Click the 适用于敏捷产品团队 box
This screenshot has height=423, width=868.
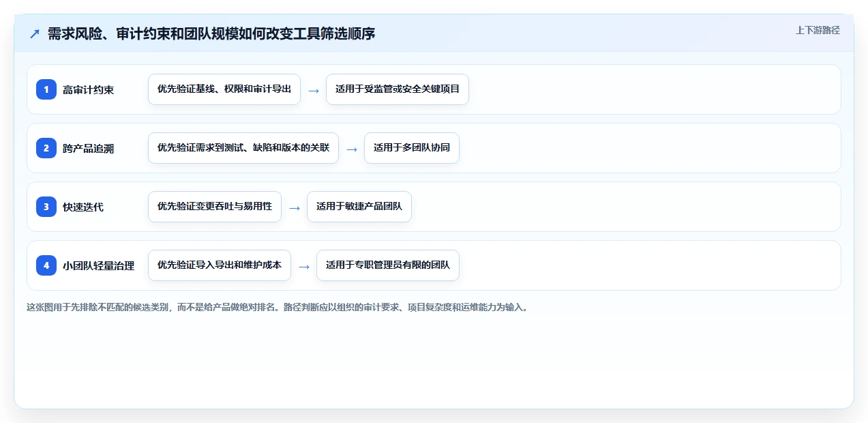point(359,207)
